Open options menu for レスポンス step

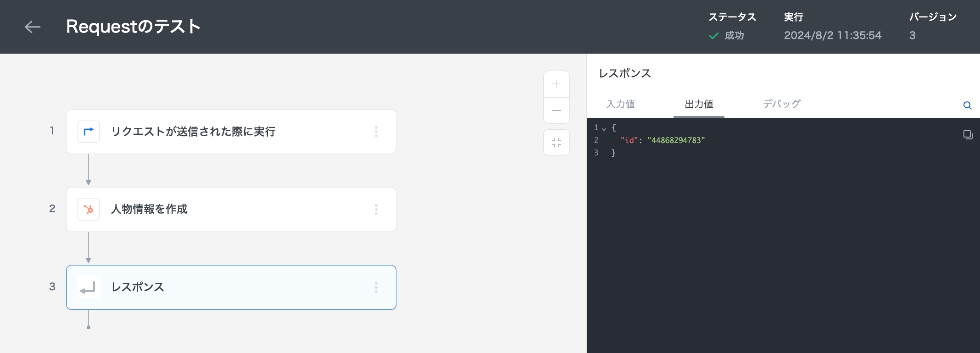coord(376,287)
